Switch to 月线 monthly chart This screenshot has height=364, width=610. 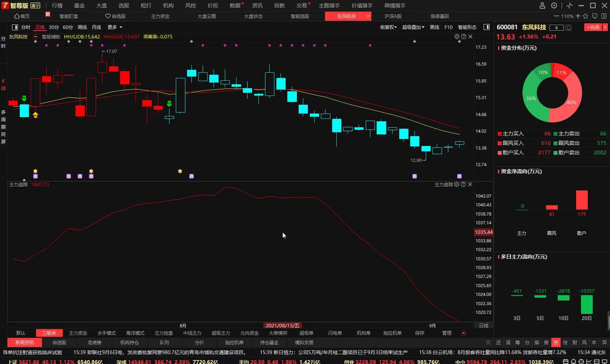pos(96,27)
